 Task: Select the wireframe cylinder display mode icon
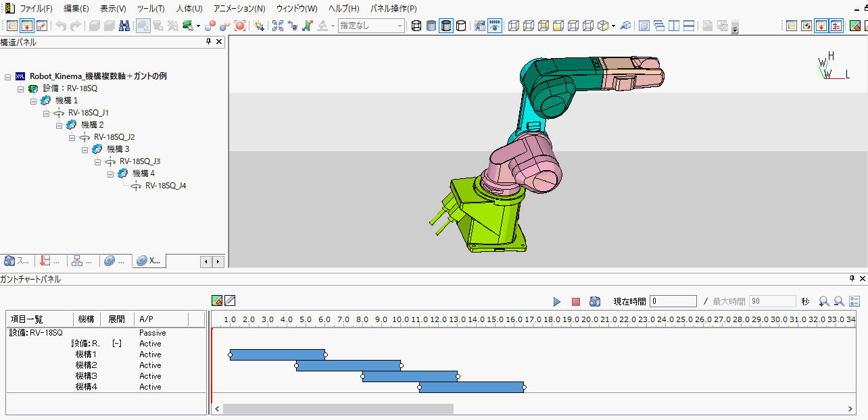coord(416,26)
